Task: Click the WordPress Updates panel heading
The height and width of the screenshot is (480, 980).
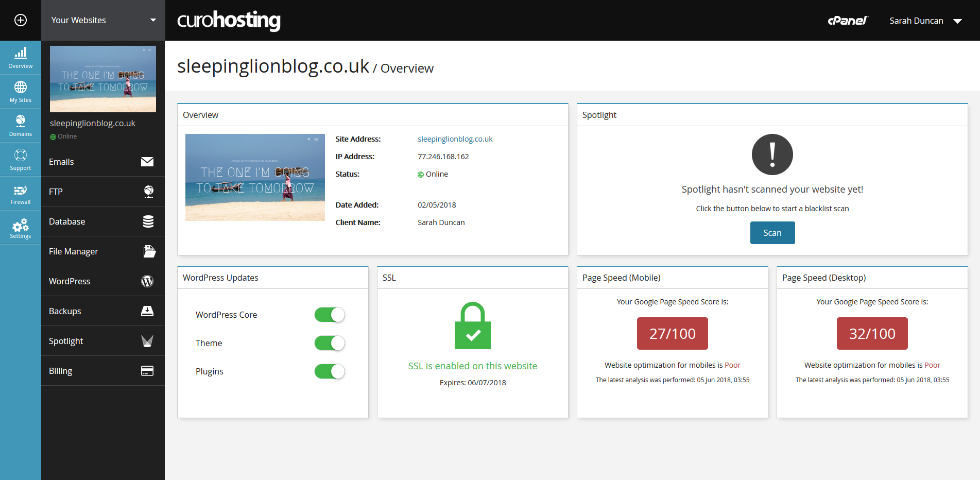Action: 220,278
